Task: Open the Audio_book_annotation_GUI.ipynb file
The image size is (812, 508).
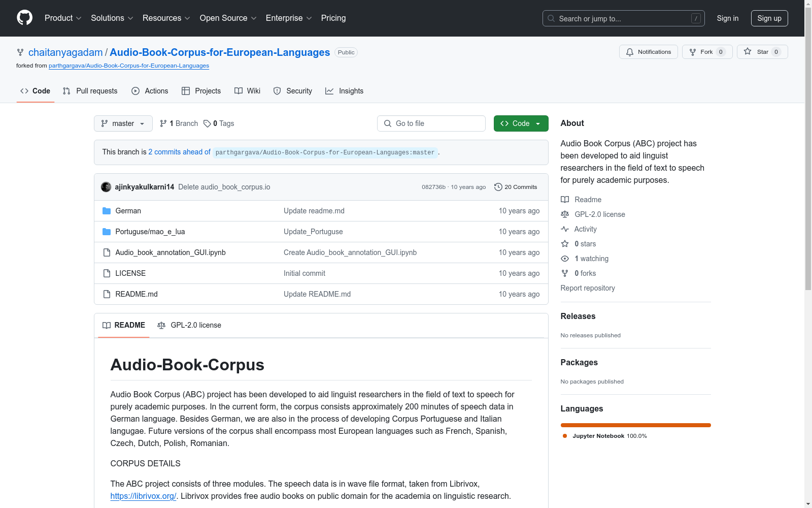Action: (x=171, y=252)
